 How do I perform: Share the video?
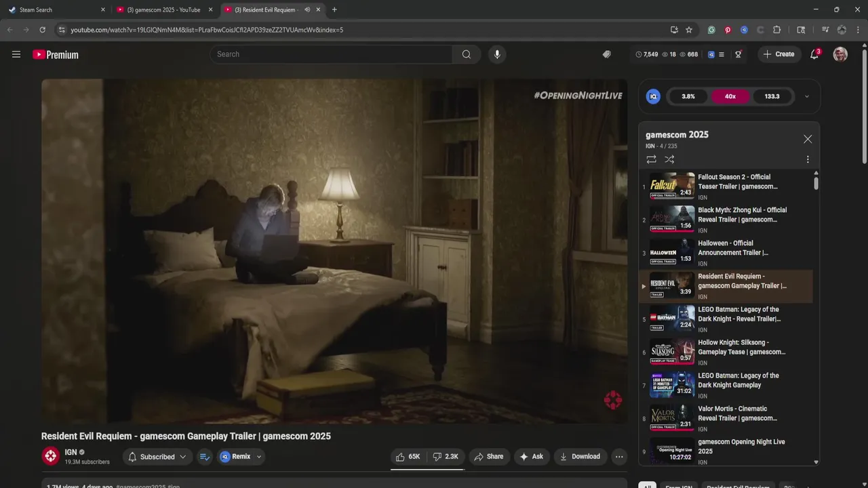click(488, 457)
